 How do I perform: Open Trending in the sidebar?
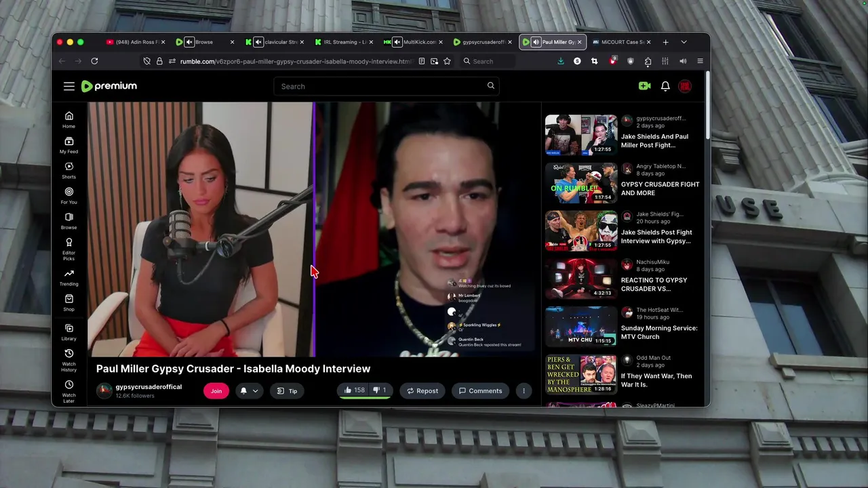[x=69, y=277]
